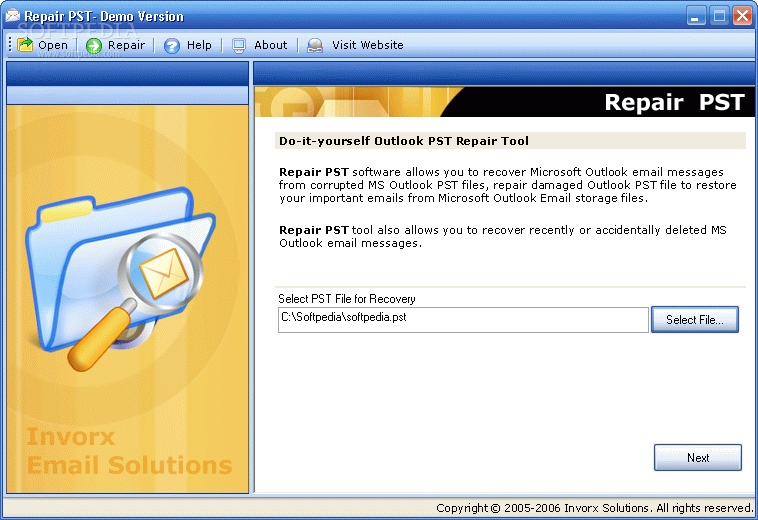Click 'Select PST File for Recovery' label
Screen dimensions: 758x520
point(347,299)
